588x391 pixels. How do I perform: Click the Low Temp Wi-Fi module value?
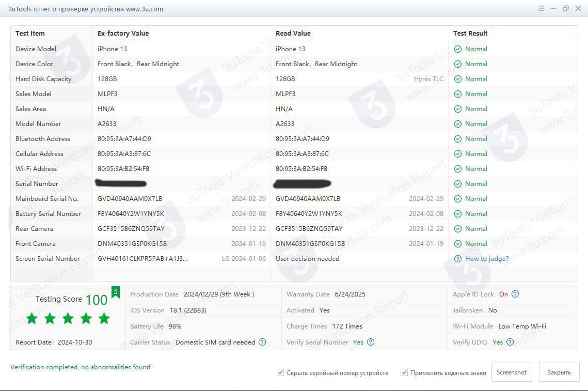tap(522, 326)
